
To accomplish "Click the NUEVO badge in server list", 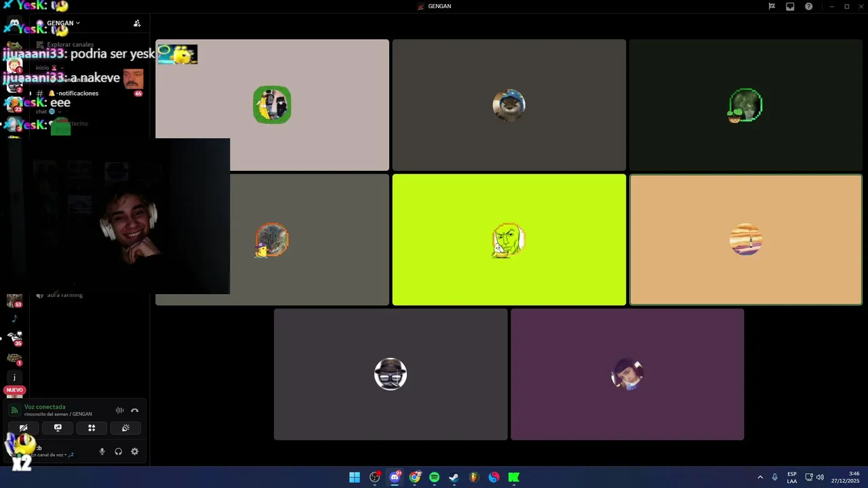I will [14, 390].
